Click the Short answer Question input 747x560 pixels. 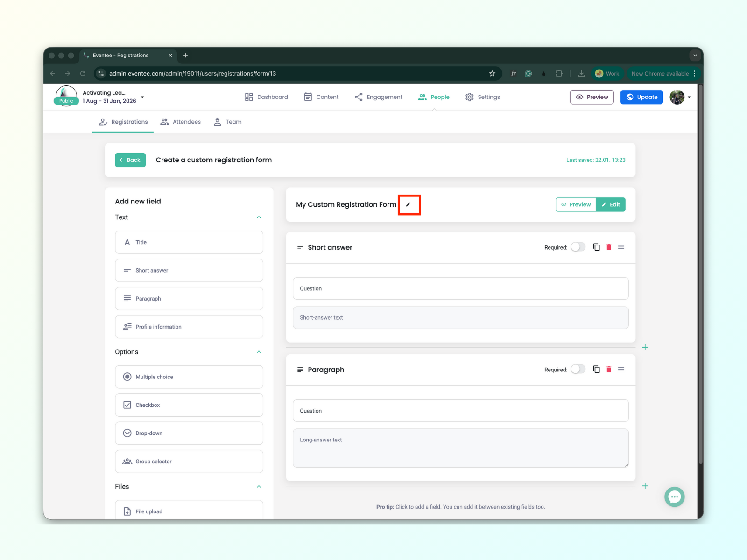[x=461, y=288]
